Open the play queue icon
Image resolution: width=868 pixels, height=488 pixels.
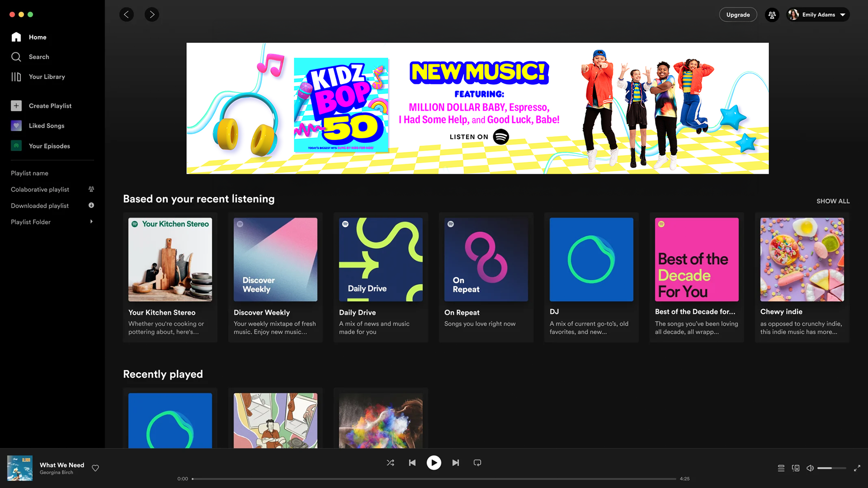coord(781,468)
